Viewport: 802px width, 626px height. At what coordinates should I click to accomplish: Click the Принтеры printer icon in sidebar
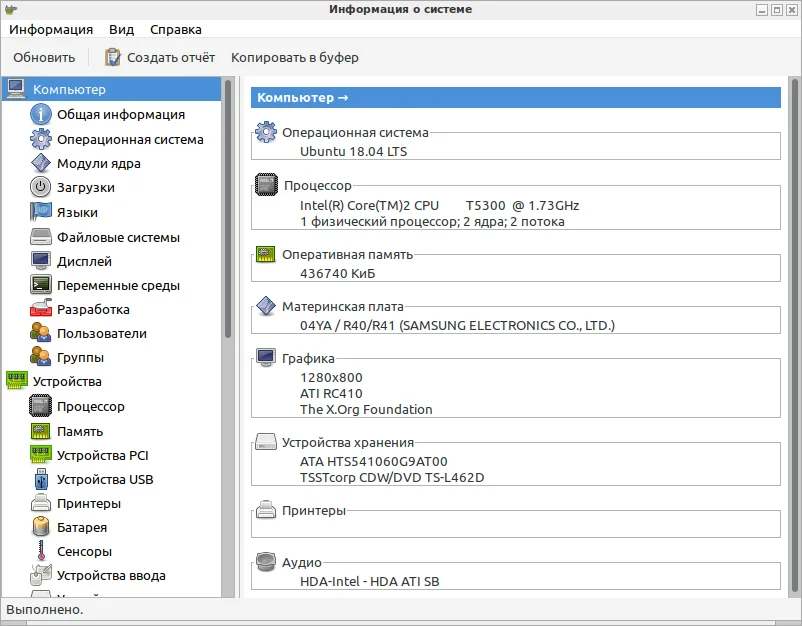(x=40, y=503)
